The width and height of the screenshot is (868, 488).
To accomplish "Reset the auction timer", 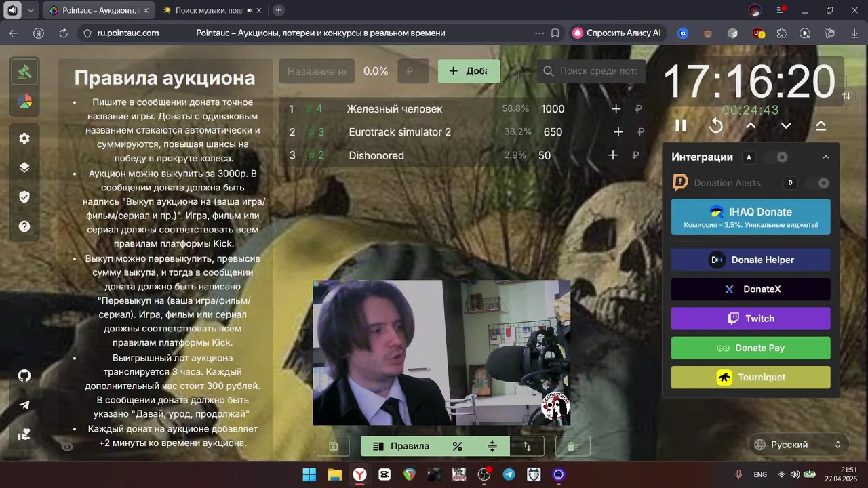I will tap(715, 125).
